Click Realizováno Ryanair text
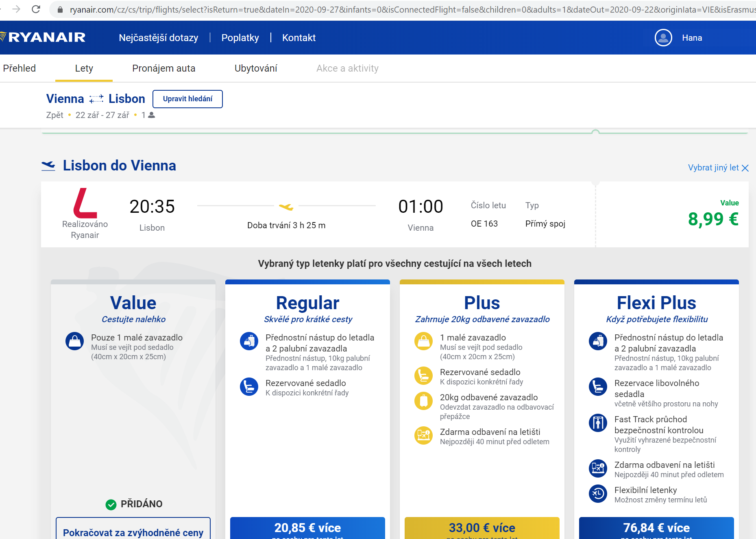The image size is (756, 539). [x=85, y=229]
